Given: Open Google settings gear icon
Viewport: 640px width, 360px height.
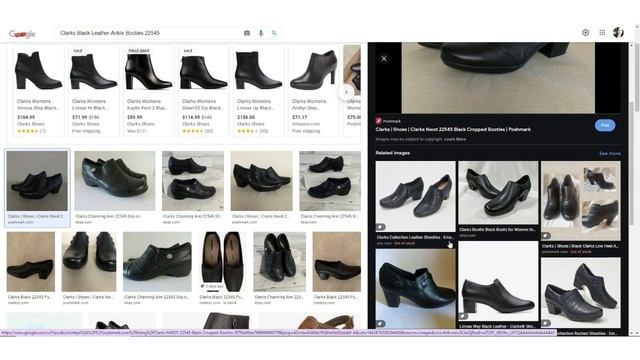Looking at the screenshot, I should (585, 33).
